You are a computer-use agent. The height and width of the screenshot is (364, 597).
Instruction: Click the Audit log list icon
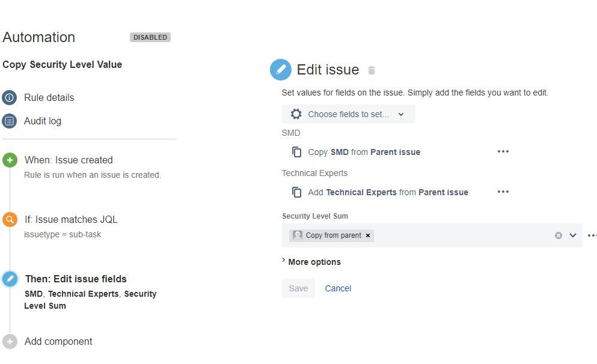pos(9,121)
